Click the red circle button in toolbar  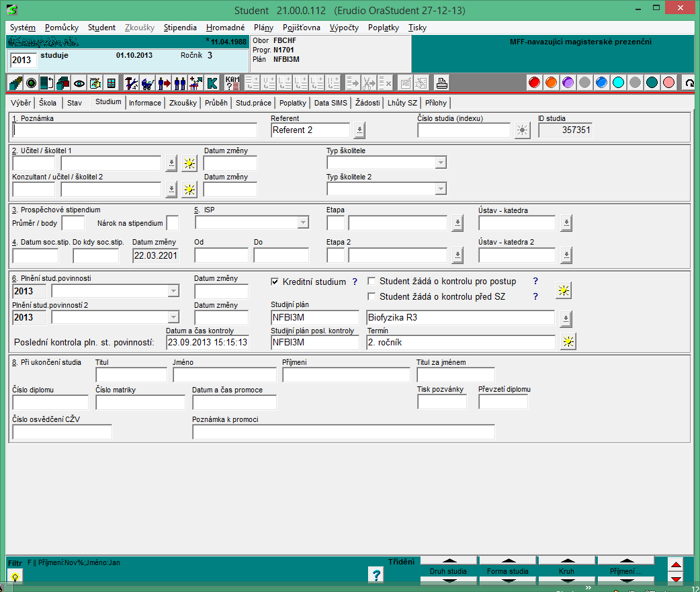[x=535, y=83]
